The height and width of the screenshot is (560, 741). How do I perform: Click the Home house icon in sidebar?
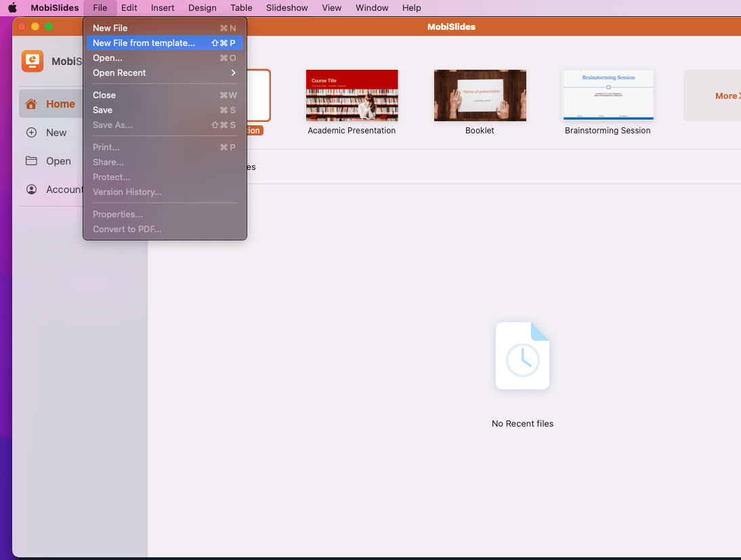coord(31,104)
